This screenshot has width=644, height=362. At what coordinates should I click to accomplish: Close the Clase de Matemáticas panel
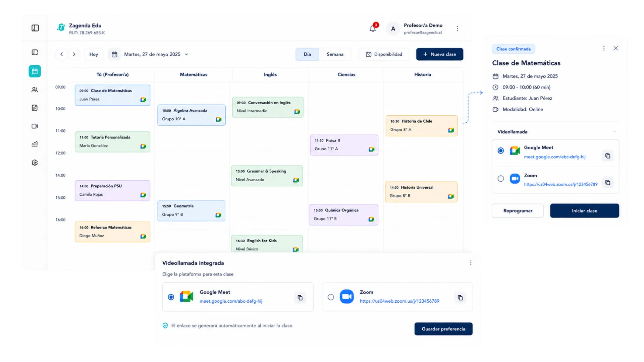(616, 48)
